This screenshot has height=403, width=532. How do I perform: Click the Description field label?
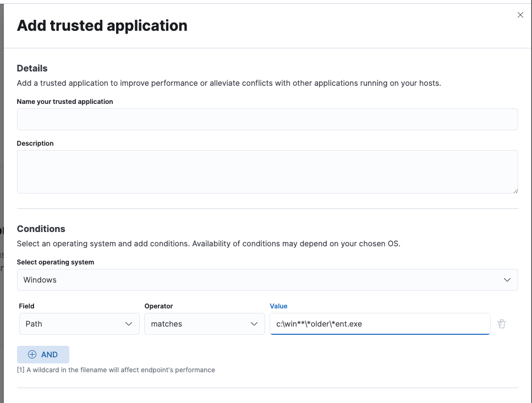click(35, 143)
